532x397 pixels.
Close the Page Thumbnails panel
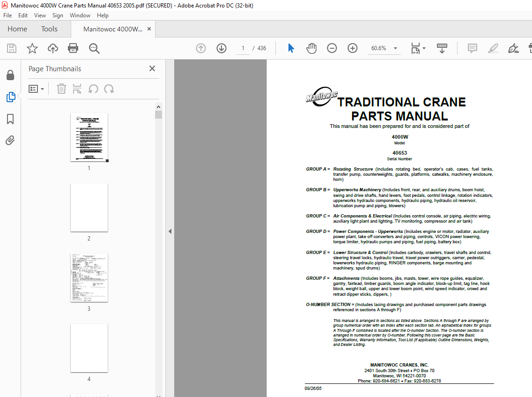tap(152, 68)
